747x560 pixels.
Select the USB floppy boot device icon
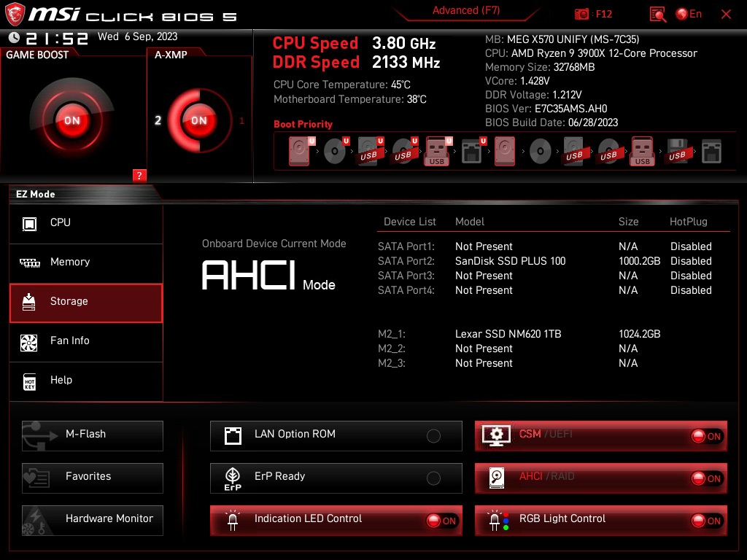pos(678,152)
